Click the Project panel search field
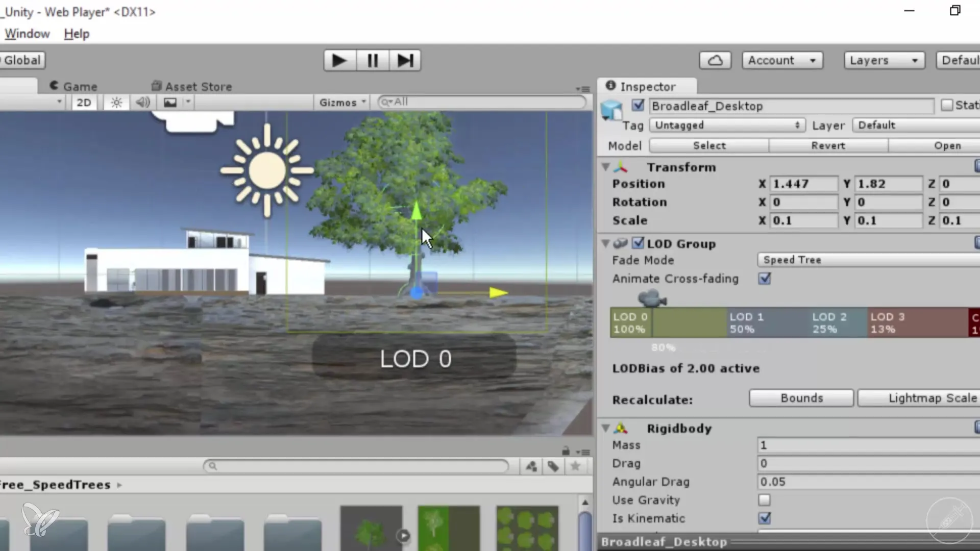The height and width of the screenshot is (551, 980). pyautogui.click(x=356, y=466)
